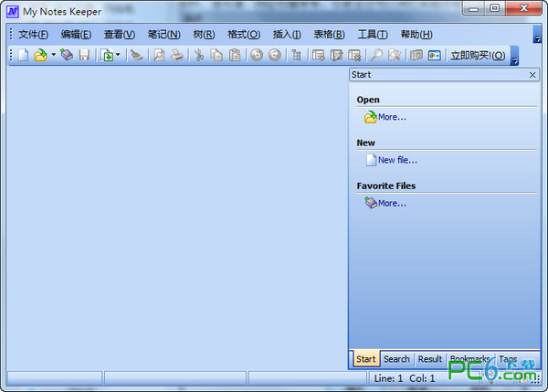The image size is (548, 392).
Task: Click the Save floppy disk icon
Action: (x=84, y=55)
